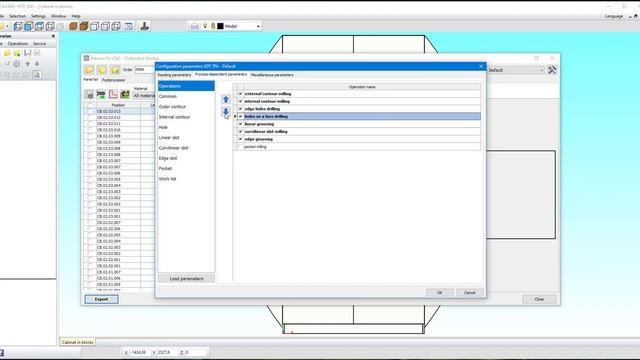Screen dimensions: 640x360
Task: Move selected operation down with blue arrow
Action: (x=226, y=112)
